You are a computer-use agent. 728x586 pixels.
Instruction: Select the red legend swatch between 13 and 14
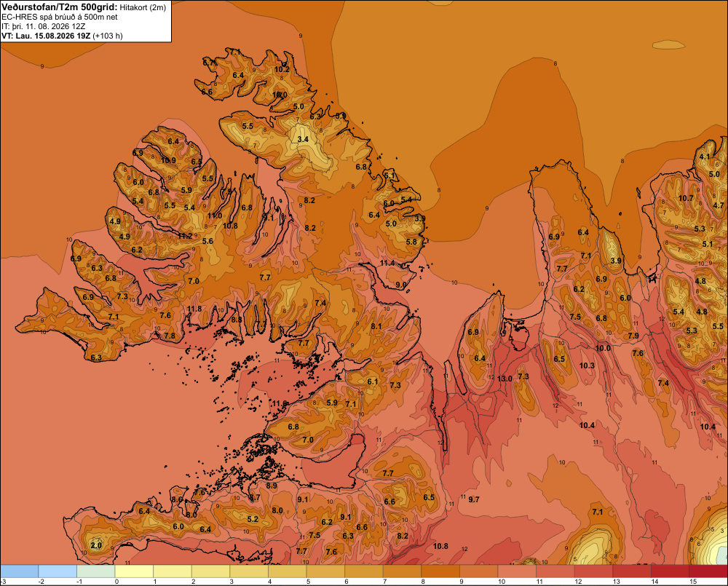pos(632,571)
